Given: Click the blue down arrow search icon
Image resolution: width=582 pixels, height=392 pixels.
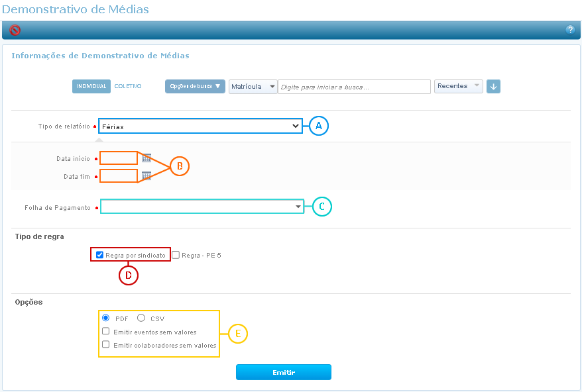Looking at the screenshot, I should (x=493, y=87).
